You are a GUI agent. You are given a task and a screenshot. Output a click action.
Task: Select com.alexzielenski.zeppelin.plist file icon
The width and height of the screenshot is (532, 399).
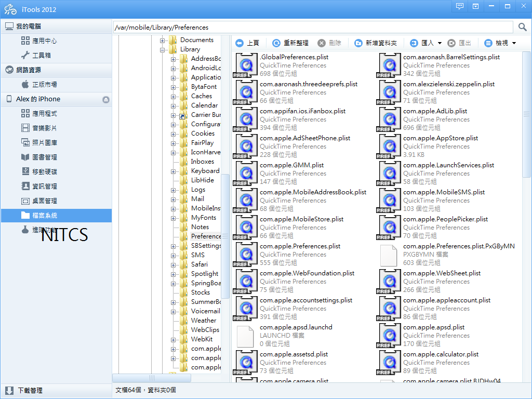pyautogui.click(x=388, y=92)
